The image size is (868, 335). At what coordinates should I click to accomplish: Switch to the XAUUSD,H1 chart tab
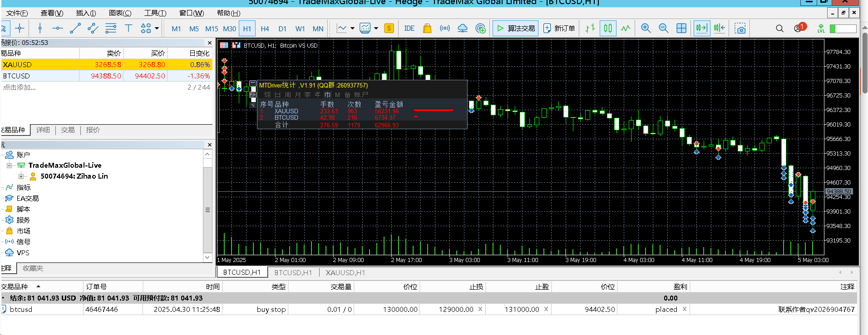(345, 272)
